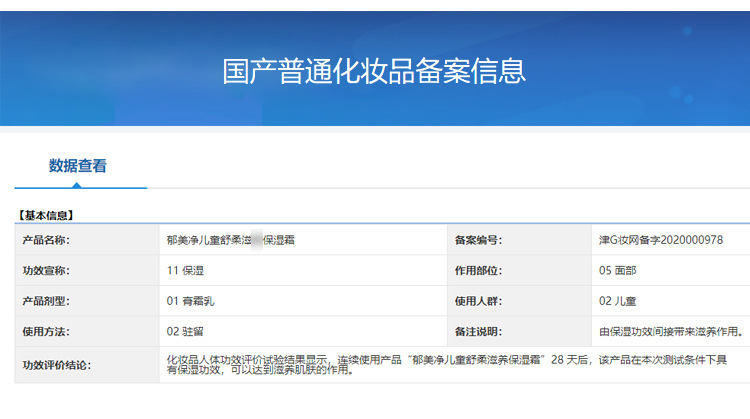Screen dimensions: 750x419
Task: Click the 备案编号 label cell
Action: point(519,240)
